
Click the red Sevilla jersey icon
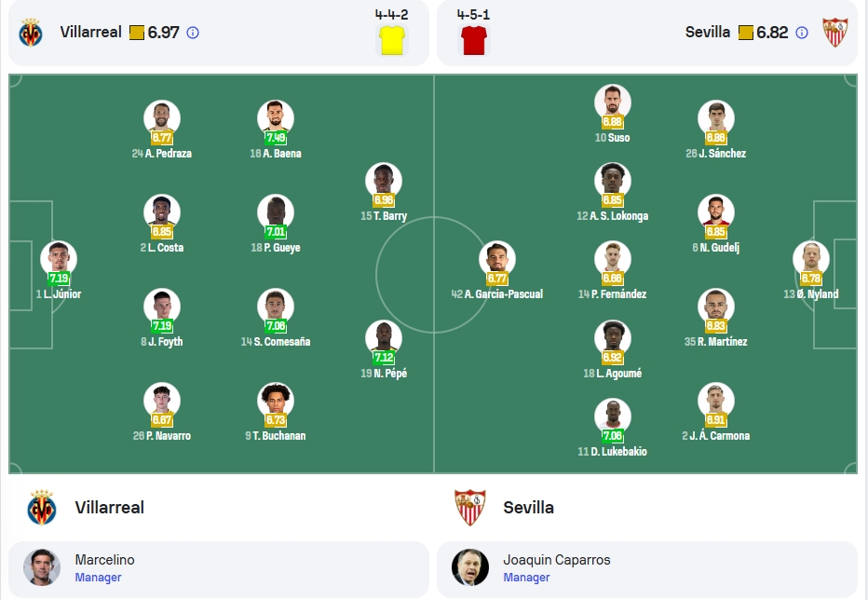(x=474, y=40)
